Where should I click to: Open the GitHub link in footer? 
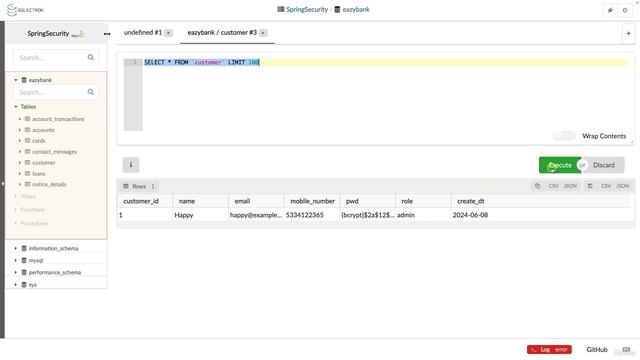(x=597, y=349)
